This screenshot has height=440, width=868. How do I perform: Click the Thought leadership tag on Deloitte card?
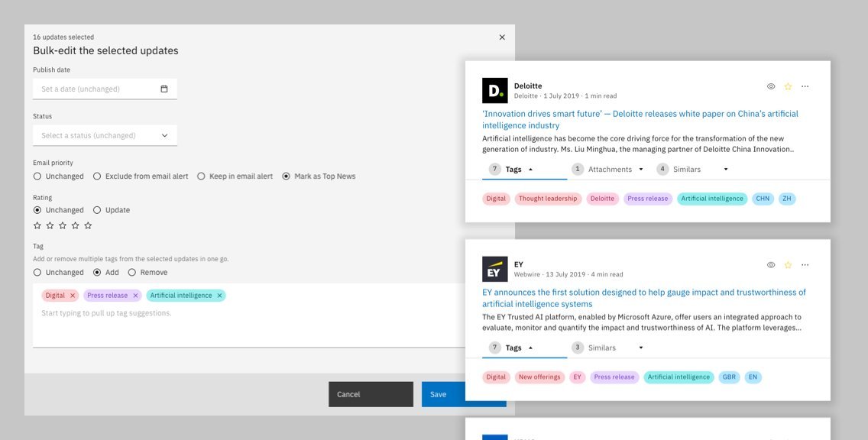[x=548, y=199]
